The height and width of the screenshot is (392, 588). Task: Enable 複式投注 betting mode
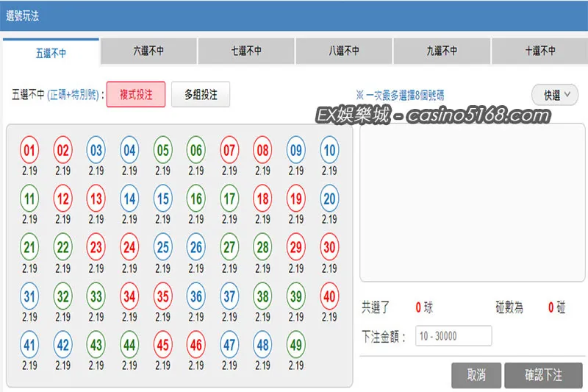[x=136, y=95]
